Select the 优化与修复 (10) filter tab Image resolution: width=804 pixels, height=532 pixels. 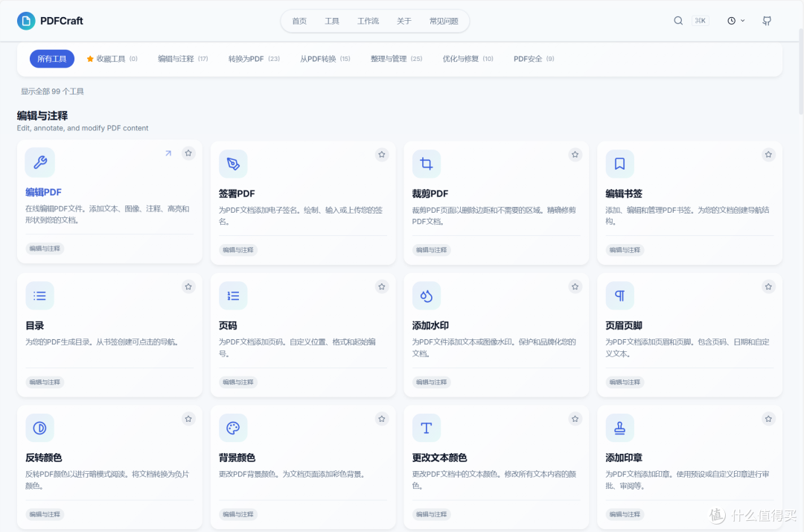click(468, 59)
